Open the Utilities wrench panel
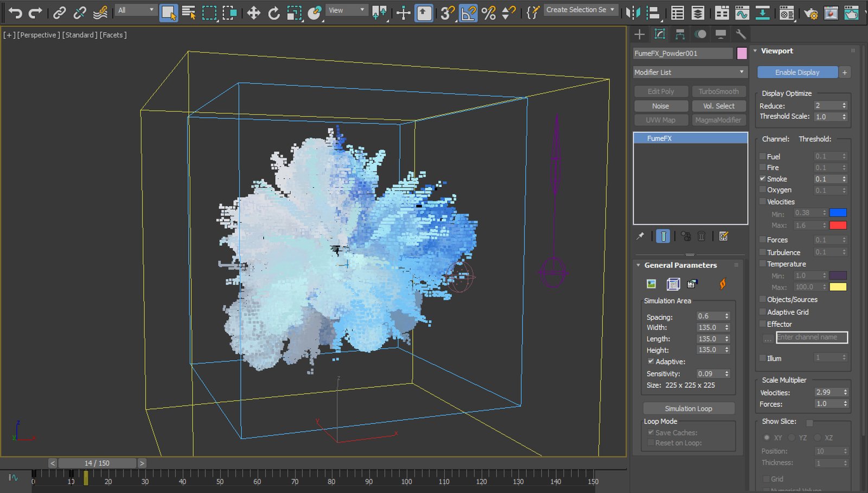The height and width of the screenshot is (493, 868). click(741, 34)
